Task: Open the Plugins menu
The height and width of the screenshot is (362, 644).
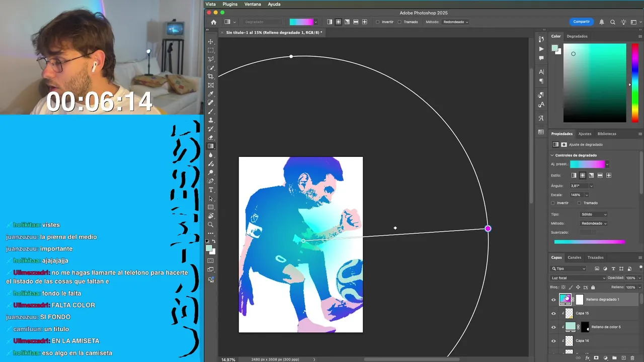Action: 230,4
